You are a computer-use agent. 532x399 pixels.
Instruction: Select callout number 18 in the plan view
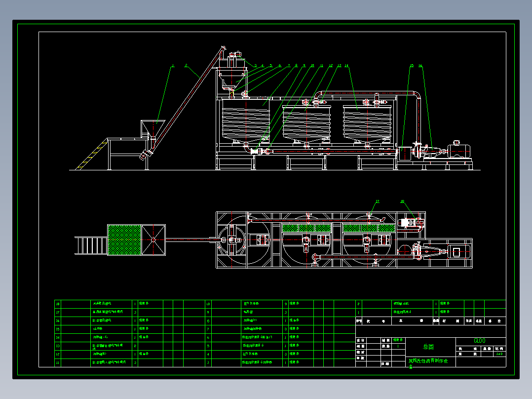tap(402, 201)
